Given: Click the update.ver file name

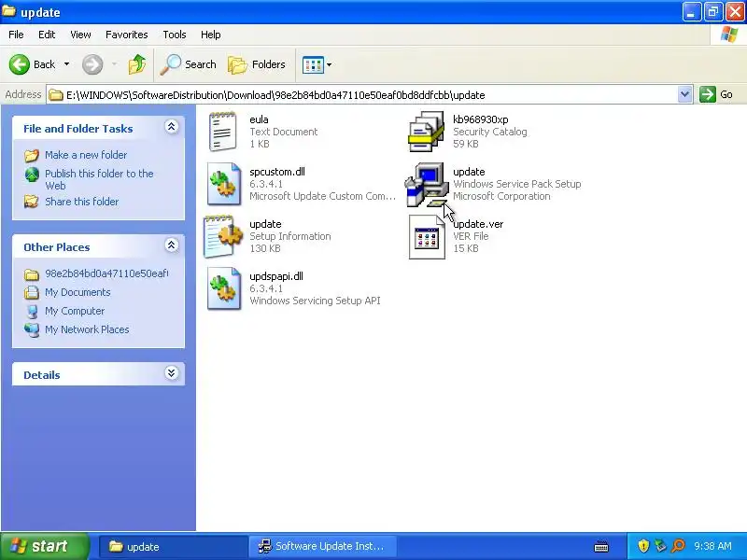Looking at the screenshot, I should tap(478, 224).
